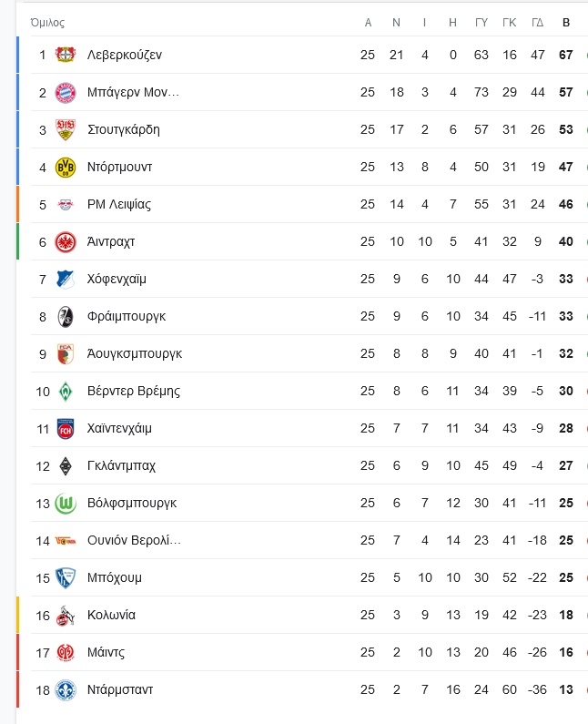Select the Μάιντς row at position 17
Viewport: 588px width, 724px height.
tap(302, 652)
